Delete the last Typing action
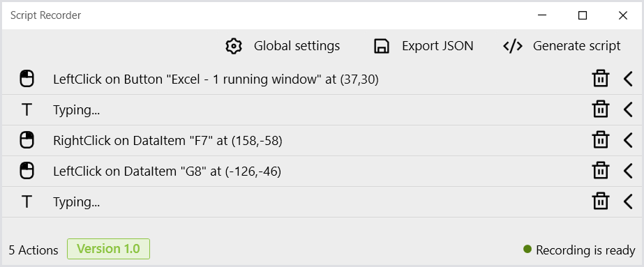Image resolution: width=644 pixels, height=267 pixels. coord(600,201)
